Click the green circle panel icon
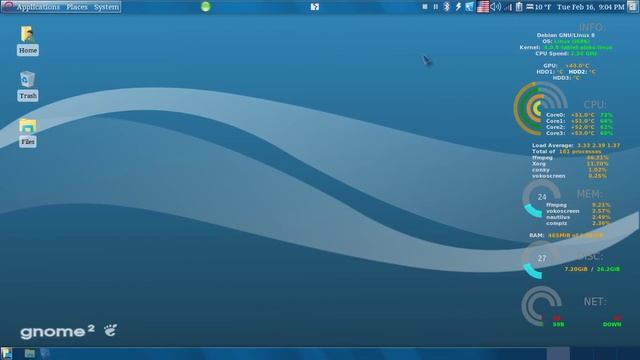 pyautogui.click(x=206, y=7)
